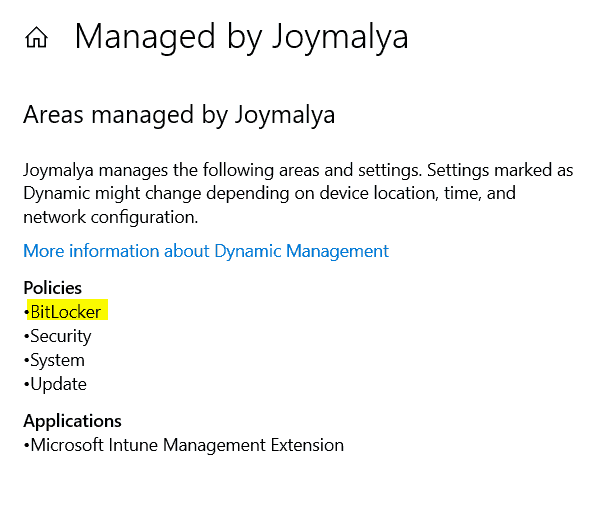Select Microsoft Intune Management Extension entry

click(187, 445)
